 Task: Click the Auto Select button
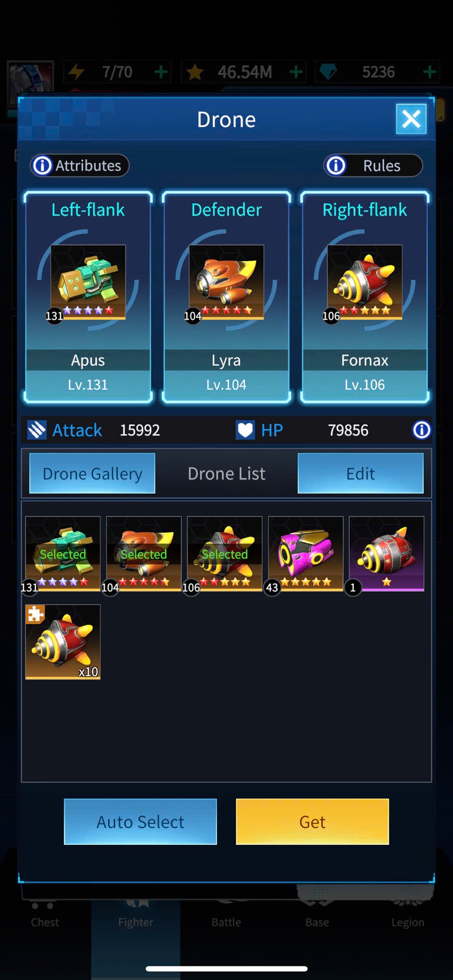pos(140,821)
